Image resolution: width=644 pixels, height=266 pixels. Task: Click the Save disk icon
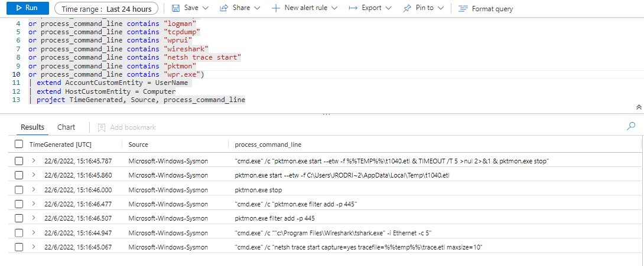[175, 8]
